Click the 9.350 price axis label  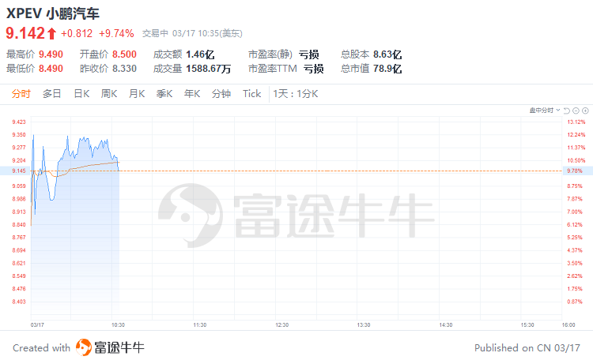(19, 135)
